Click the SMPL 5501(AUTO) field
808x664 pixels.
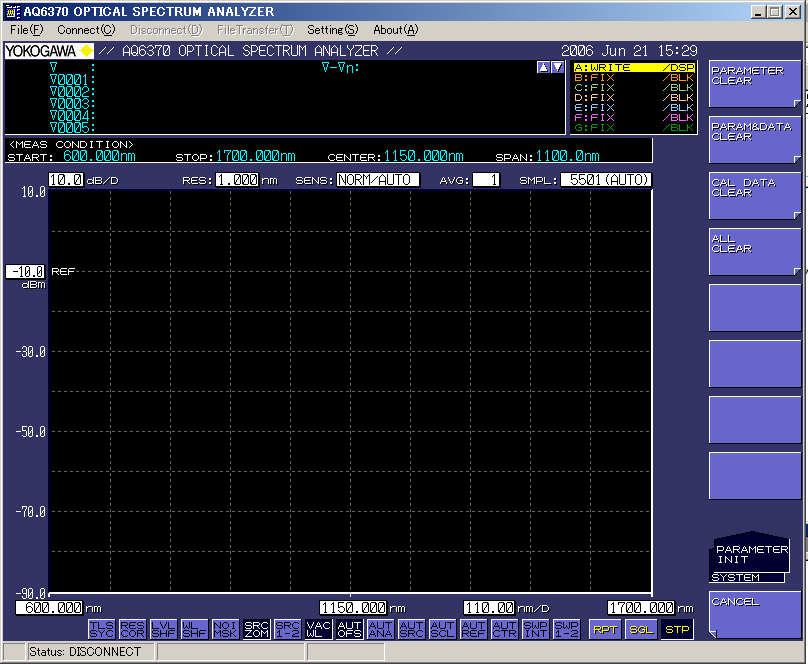[606, 180]
